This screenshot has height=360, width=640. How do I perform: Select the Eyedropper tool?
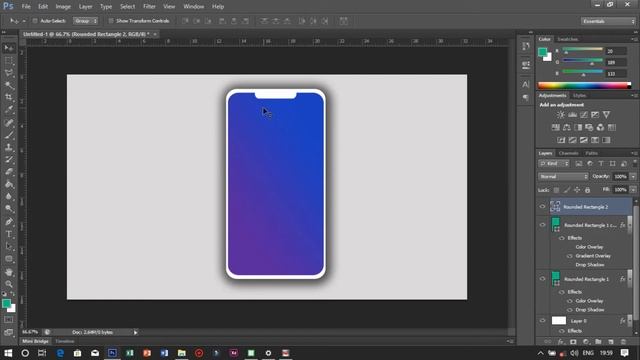[9, 110]
